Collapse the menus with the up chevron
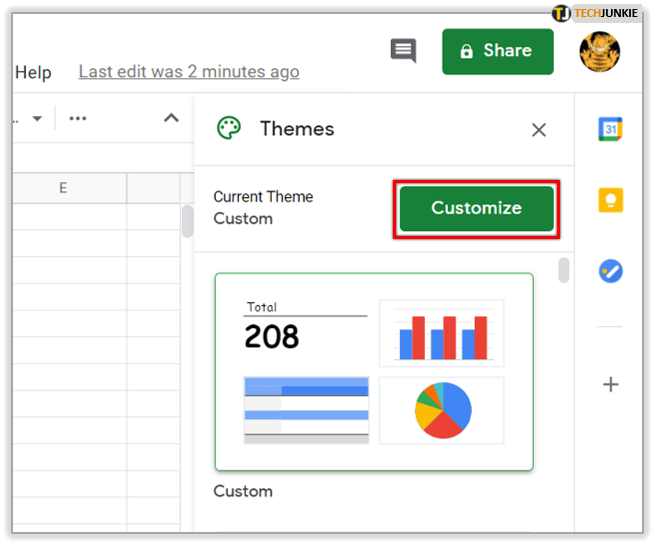The width and height of the screenshot is (655, 545). tap(171, 118)
